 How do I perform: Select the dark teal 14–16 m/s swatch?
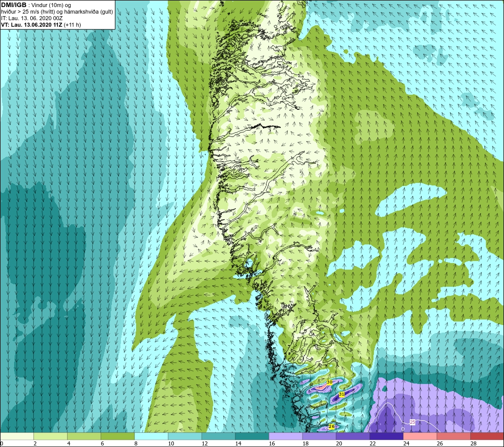252,436
